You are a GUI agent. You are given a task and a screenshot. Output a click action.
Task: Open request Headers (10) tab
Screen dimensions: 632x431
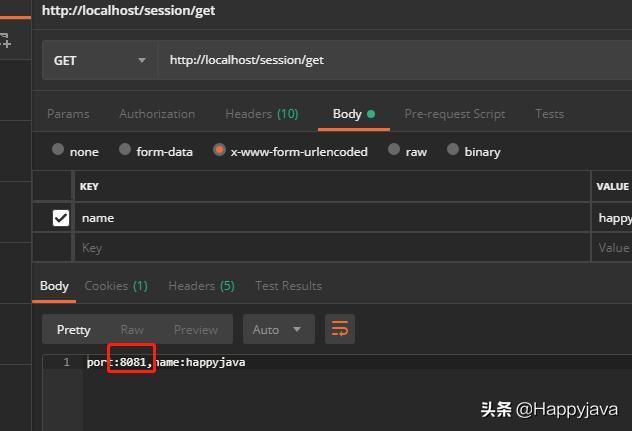[261, 114]
